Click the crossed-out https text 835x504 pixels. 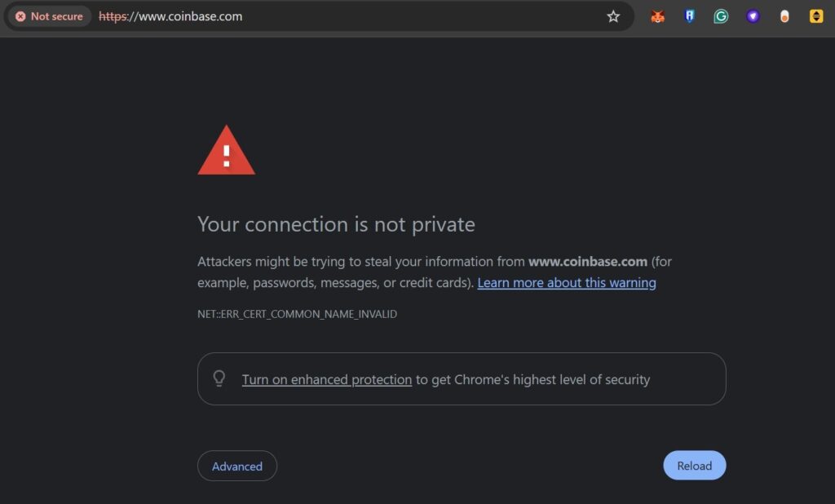[110, 15]
